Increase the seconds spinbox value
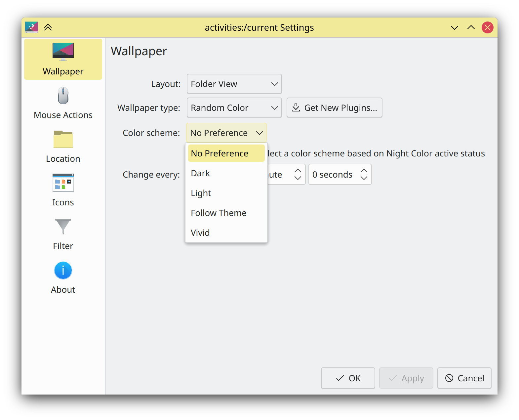The height and width of the screenshot is (420, 519). [x=364, y=170]
